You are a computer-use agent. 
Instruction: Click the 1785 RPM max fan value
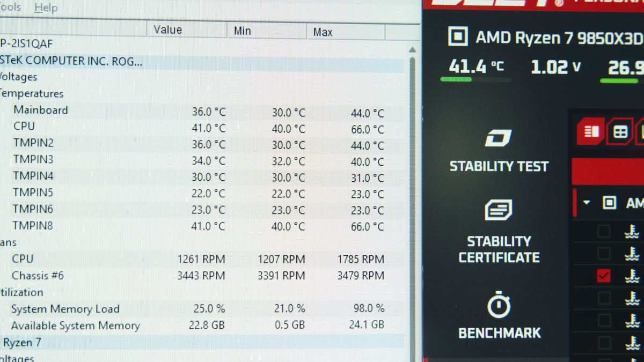point(361,260)
